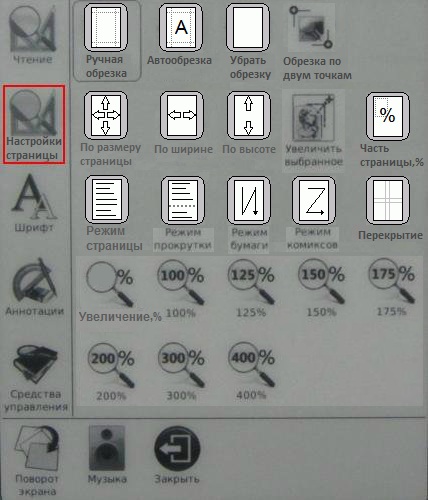Image resolution: width=428 pixels, height=500 pixels.
Task: Fit page with По размеру страницы
Action: [x=106, y=115]
